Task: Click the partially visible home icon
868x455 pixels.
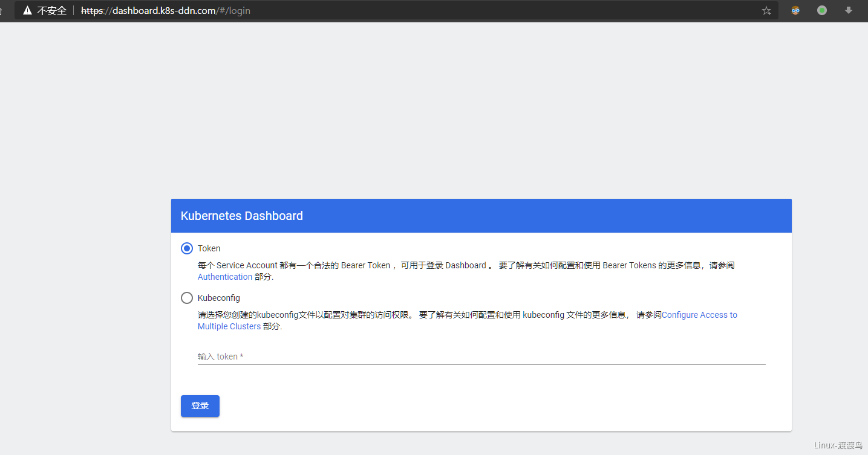Action: 1,10
